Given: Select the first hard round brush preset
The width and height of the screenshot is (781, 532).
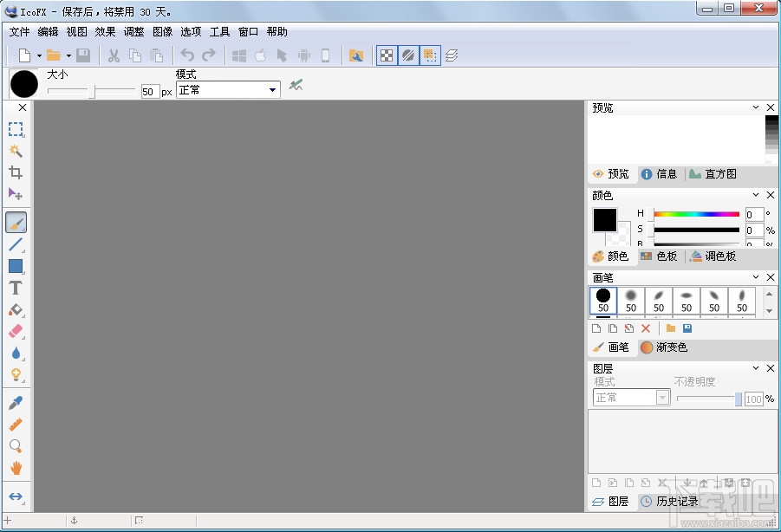Looking at the screenshot, I should [603, 301].
